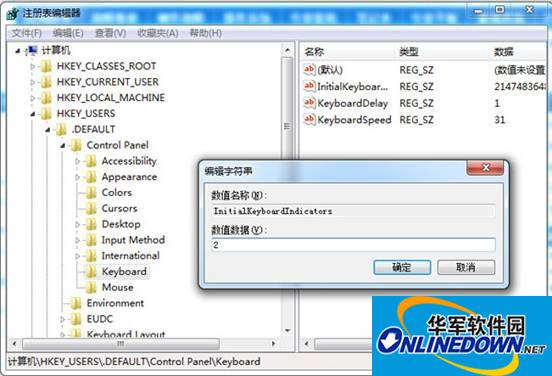
Task: Click the Environment folder icon
Action: click(76, 303)
